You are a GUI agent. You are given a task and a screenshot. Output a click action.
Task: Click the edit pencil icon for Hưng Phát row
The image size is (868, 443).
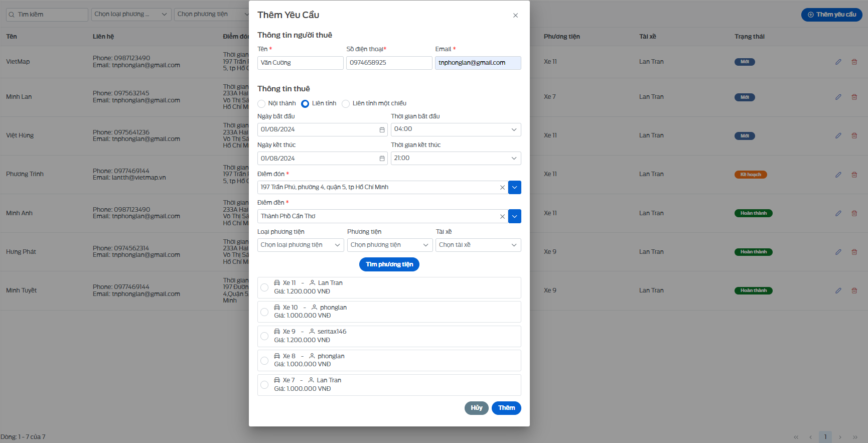coord(838,252)
